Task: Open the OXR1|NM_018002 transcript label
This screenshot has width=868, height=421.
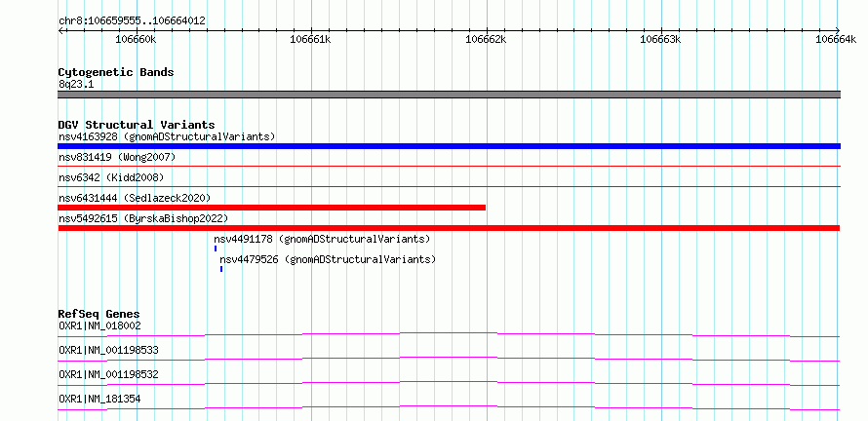Action: point(99,325)
